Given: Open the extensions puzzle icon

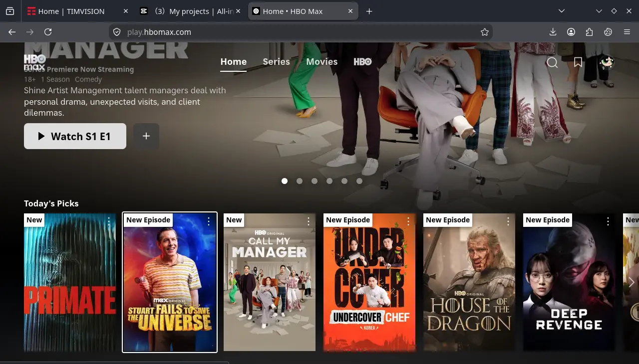Looking at the screenshot, I should 590,32.
